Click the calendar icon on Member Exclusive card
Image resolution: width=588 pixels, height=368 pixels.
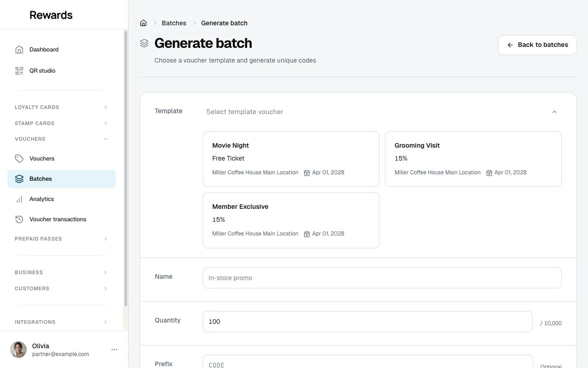[x=307, y=234]
